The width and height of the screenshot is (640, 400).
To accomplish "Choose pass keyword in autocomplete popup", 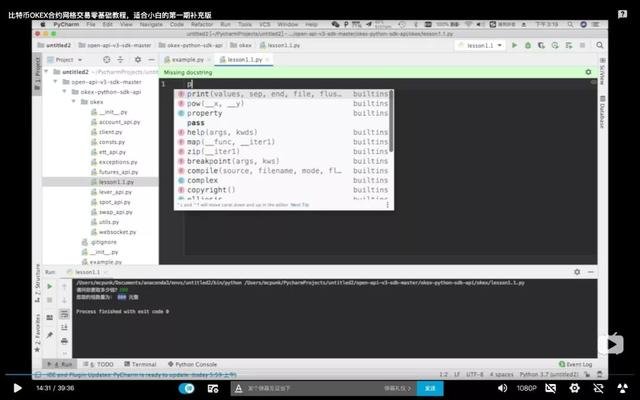I will [282, 123].
